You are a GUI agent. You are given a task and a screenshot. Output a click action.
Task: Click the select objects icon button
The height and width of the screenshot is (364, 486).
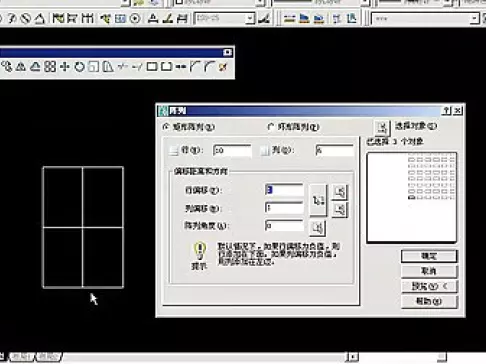(x=382, y=127)
